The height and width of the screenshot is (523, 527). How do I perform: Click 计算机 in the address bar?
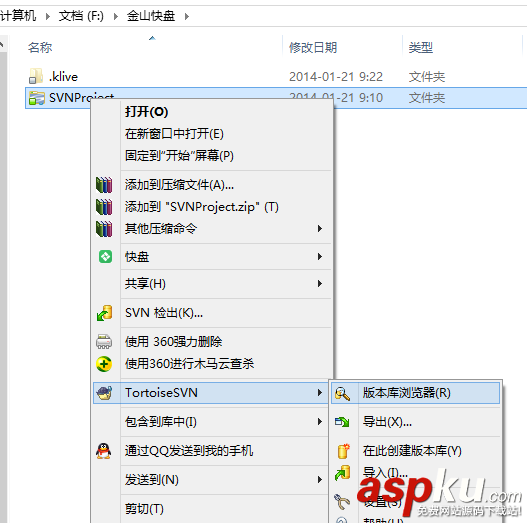click(18, 16)
